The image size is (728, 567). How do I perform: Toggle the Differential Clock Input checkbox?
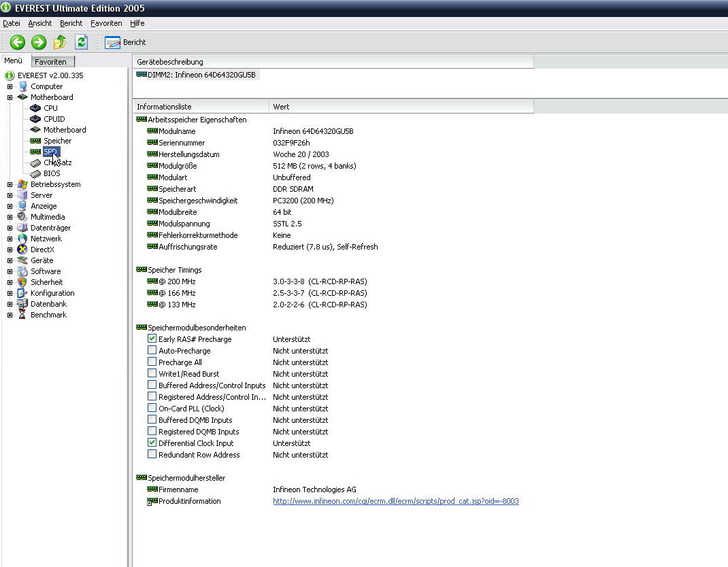[x=152, y=443]
